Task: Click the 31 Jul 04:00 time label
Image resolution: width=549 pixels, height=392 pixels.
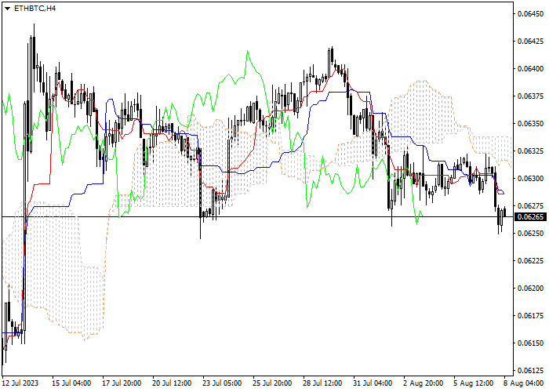Action: pyautogui.click(x=373, y=383)
